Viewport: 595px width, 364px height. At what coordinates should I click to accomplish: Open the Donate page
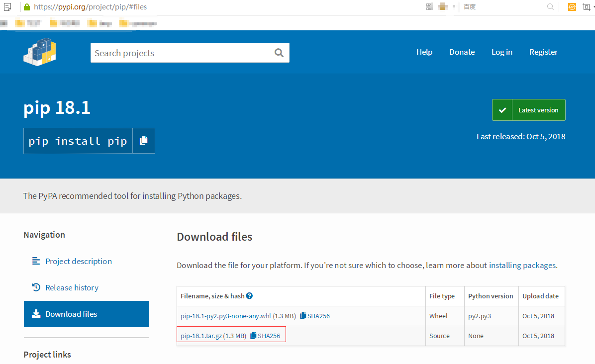(462, 52)
